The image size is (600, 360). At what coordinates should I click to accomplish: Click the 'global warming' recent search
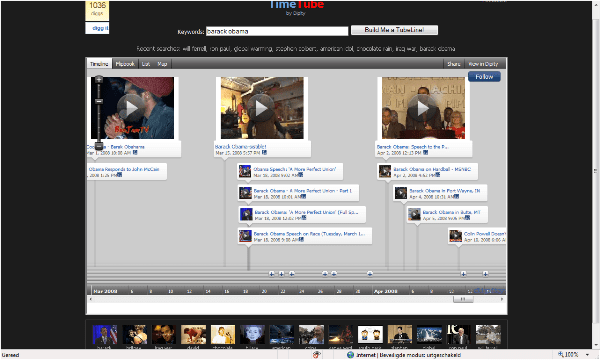click(253, 49)
